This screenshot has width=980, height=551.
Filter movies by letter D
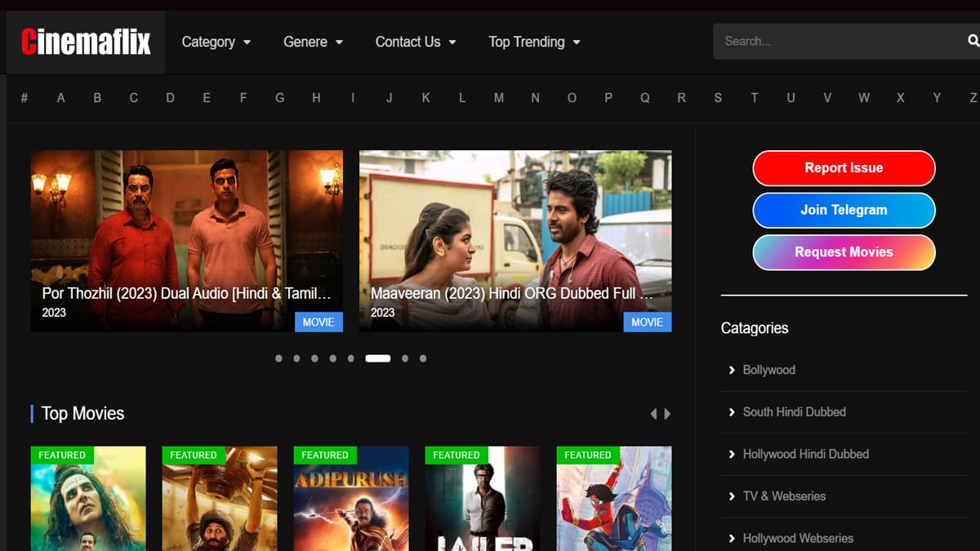[x=170, y=98]
